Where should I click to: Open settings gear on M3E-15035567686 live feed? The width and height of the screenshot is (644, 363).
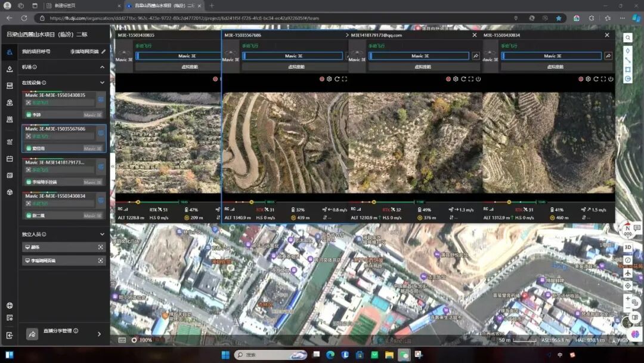pos(329,79)
